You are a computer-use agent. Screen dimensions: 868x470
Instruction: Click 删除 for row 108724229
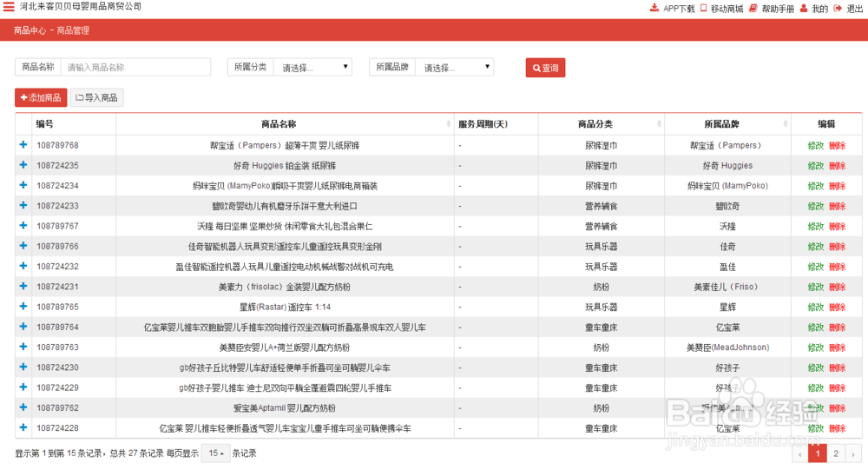point(838,388)
